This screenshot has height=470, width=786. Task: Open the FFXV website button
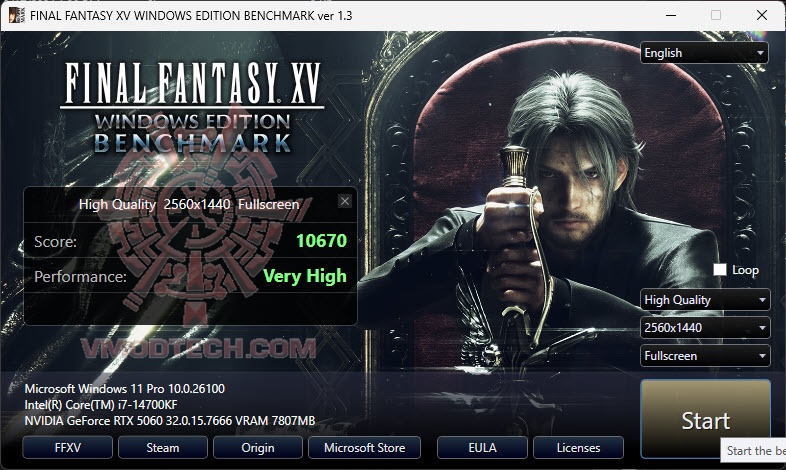[x=68, y=447]
